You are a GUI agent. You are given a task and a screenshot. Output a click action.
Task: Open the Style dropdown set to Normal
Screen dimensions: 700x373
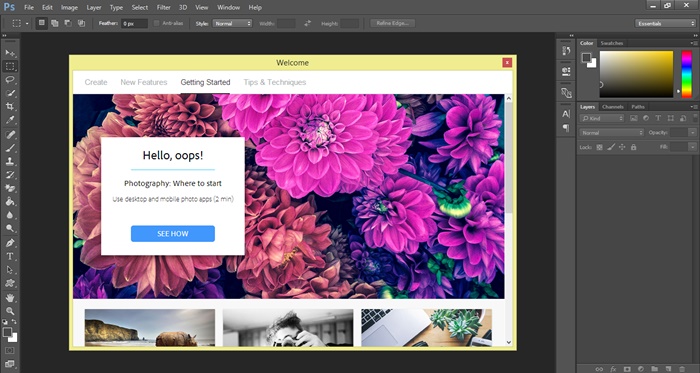(232, 24)
